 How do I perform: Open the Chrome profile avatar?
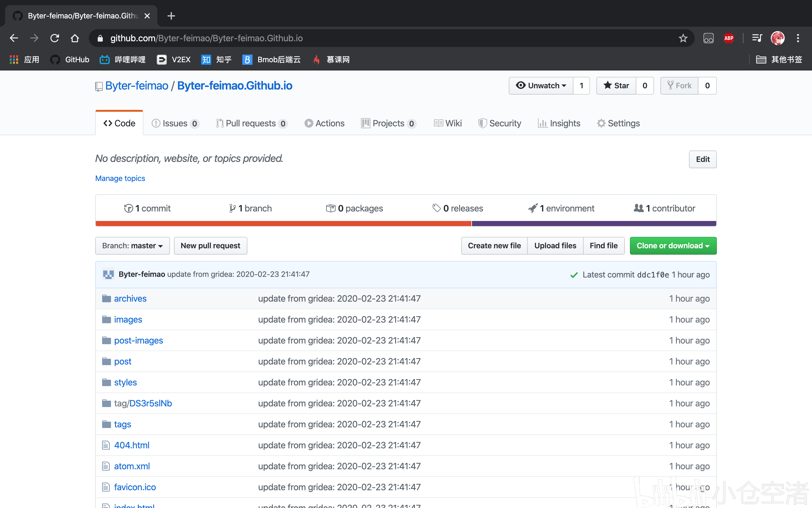tap(777, 38)
